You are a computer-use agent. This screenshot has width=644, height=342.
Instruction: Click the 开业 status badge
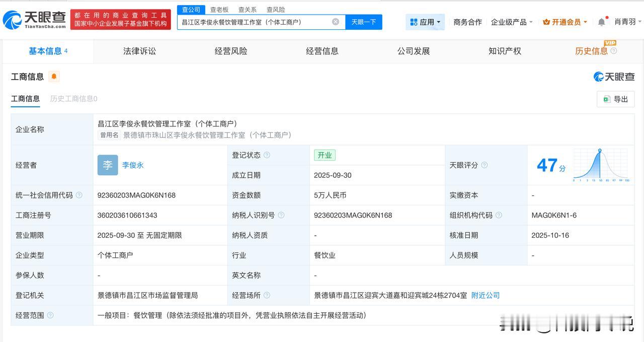pos(325,155)
